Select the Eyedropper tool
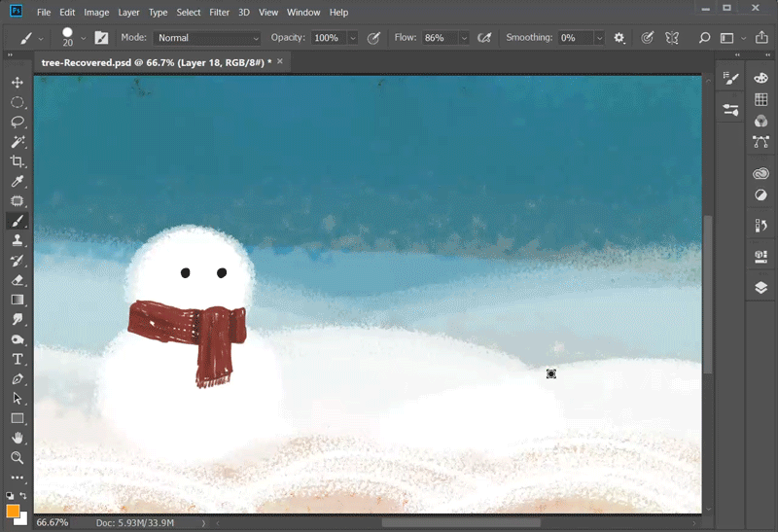The height and width of the screenshot is (532, 778). [18, 182]
